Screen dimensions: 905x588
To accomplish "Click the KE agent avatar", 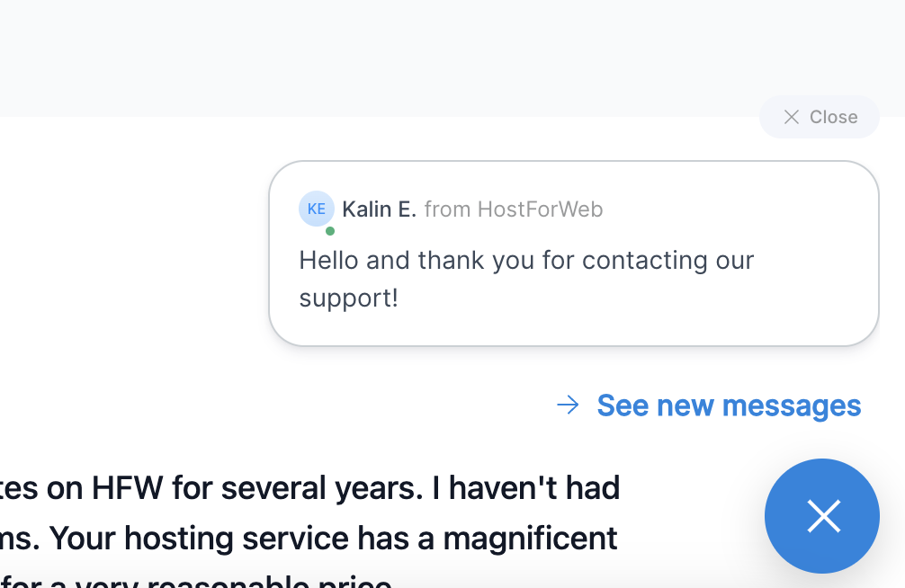I will coord(316,209).
